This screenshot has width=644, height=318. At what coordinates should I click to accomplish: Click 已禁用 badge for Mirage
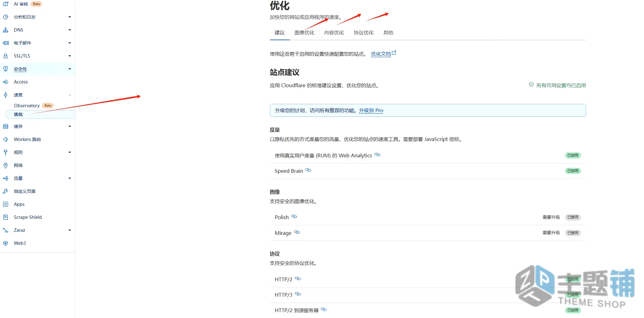[x=573, y=233]
